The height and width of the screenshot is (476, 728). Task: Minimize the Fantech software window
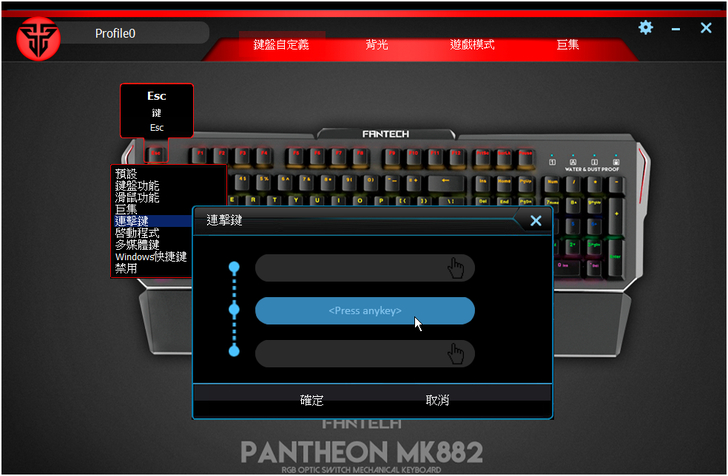tap(676, 29)
